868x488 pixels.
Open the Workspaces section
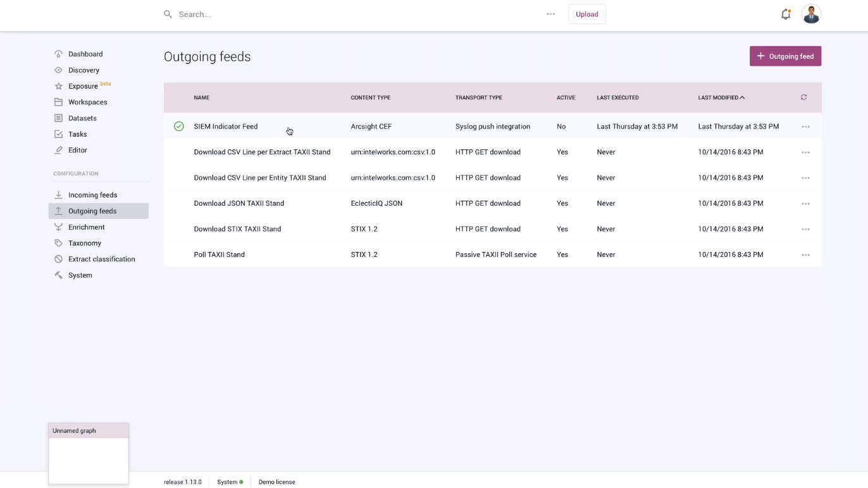[x=87, y=102]
